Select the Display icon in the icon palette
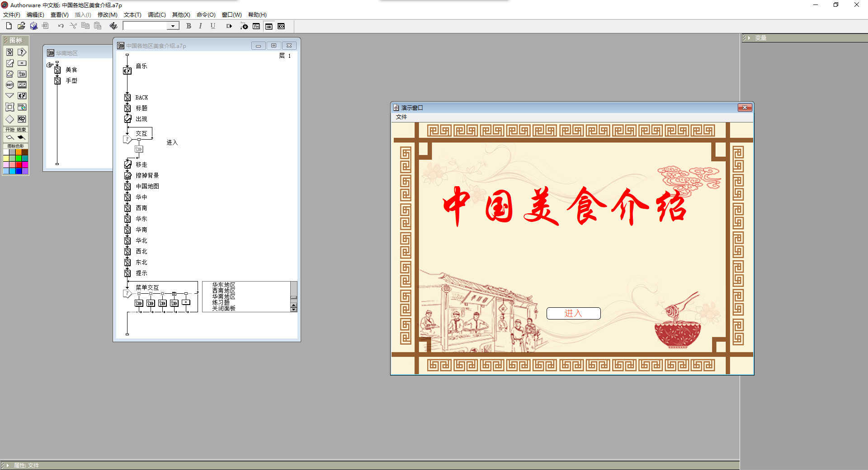The height and width of the screenshot is (470, 868). pyautogui.click(x=9, y=52)
